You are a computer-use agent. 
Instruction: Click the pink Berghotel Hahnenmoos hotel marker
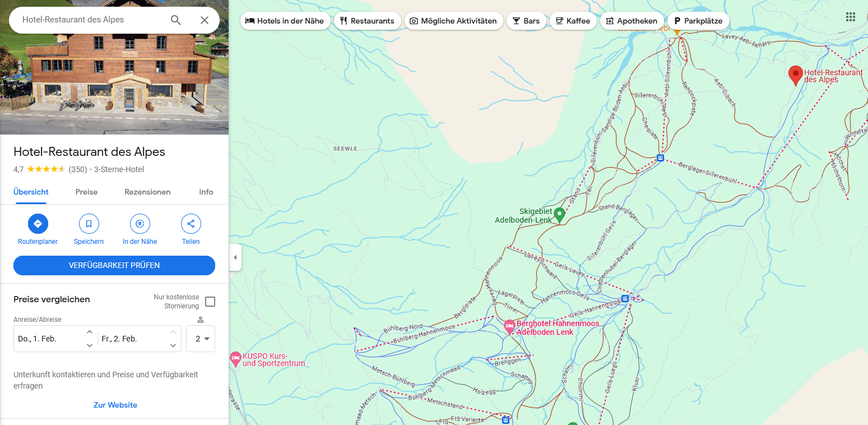pos(509,326)
